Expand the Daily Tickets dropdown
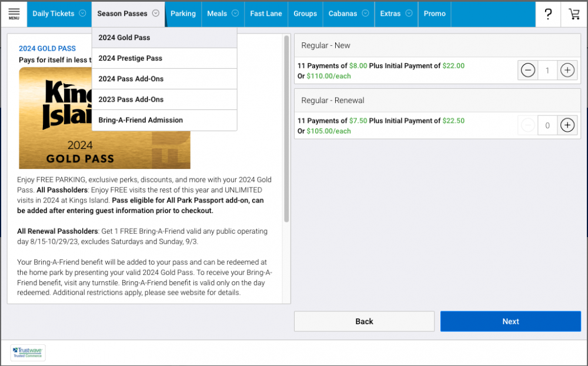 tap(59, 14)
